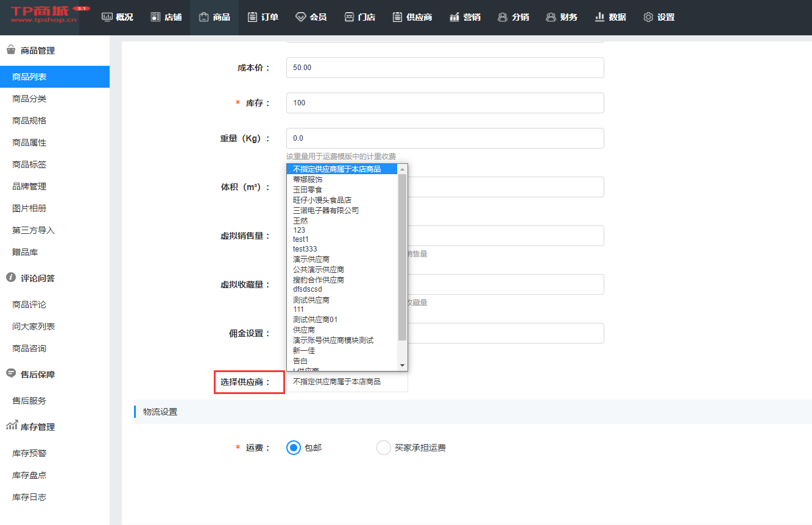
Task: Click the chart icon beside 库存管理
Action: click(x=11, y=426)
